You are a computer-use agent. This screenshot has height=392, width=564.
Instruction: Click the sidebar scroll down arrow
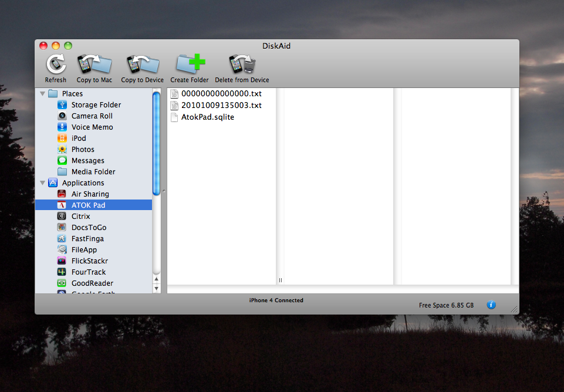156,289
